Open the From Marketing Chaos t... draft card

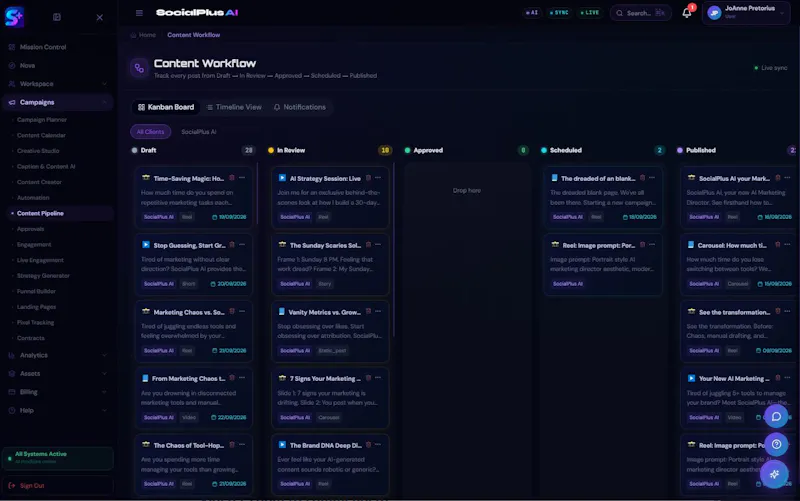193,398
